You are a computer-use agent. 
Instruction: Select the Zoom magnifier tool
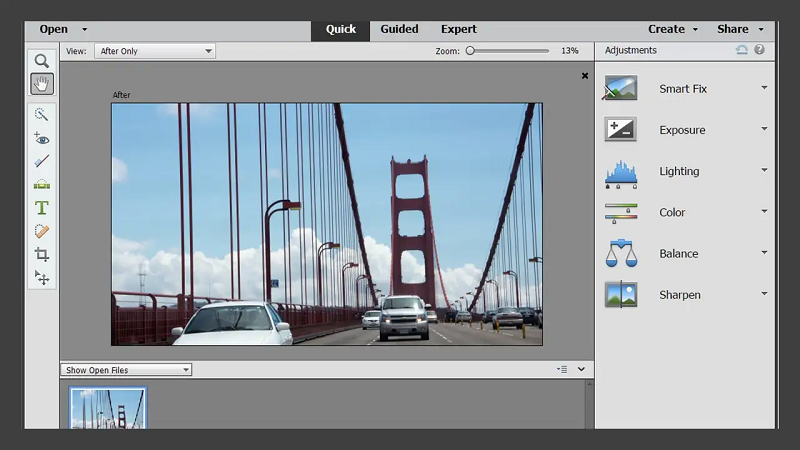coord(41,61)
